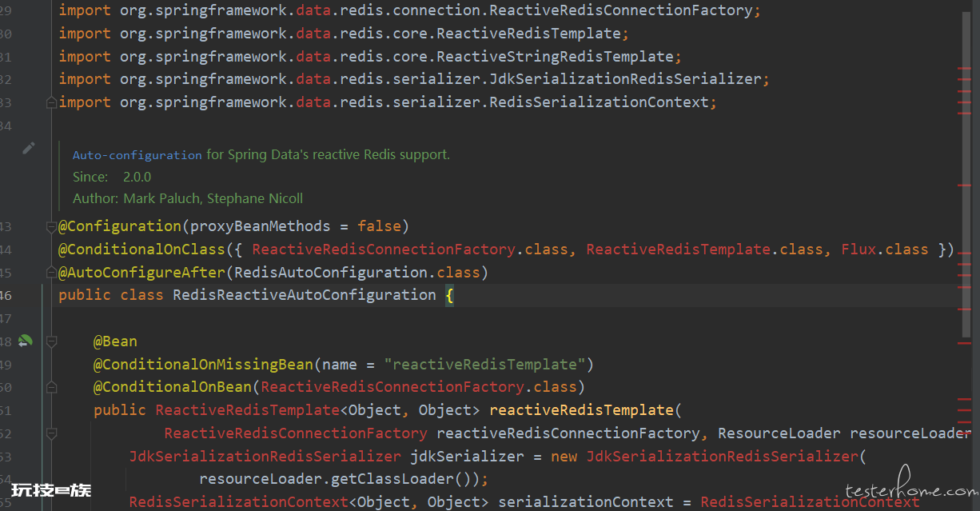Screen dimensions: 980x511
Task: Click the new keyword before JdkSerializationRedisSerializer
Action: coord(564,456)
